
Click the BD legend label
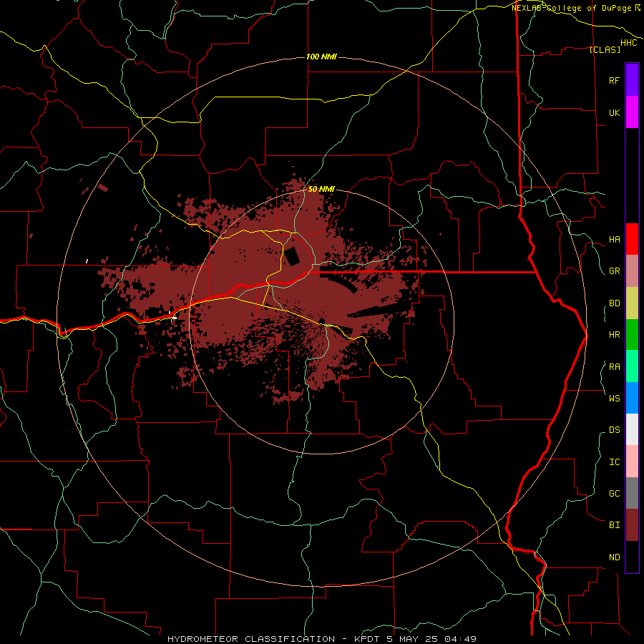[x=614, y=303]
